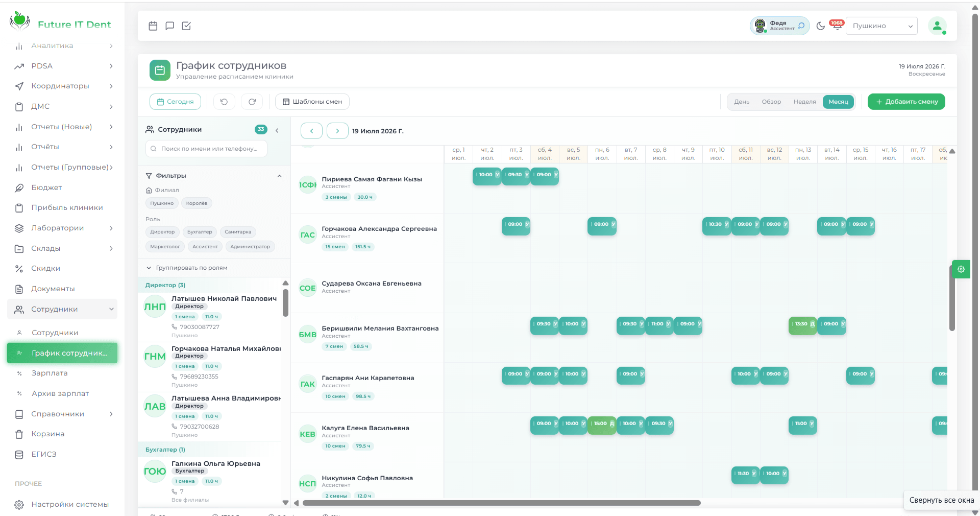
Task: Open Беришвили 13:30 green shift
Action: 802,325
